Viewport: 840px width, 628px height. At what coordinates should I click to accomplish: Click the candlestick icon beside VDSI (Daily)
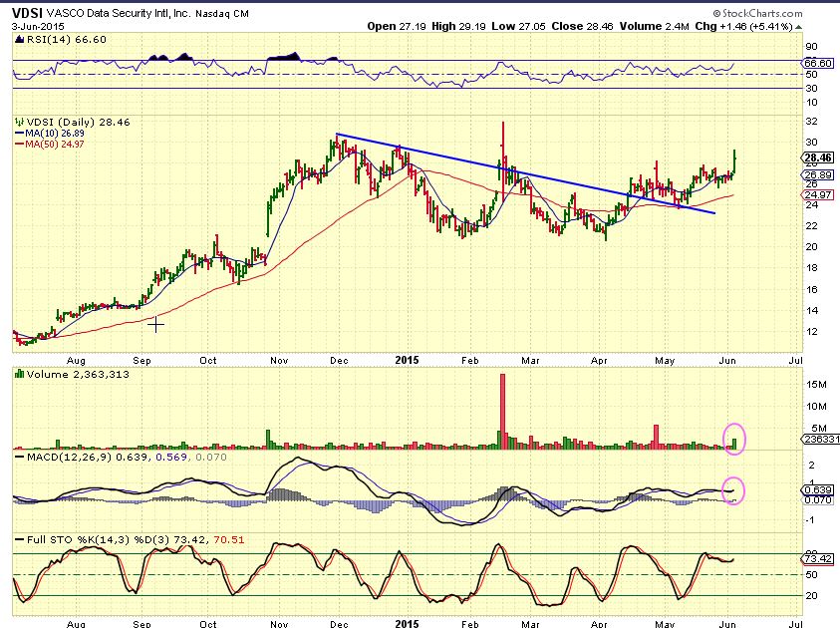pos(17,122)
